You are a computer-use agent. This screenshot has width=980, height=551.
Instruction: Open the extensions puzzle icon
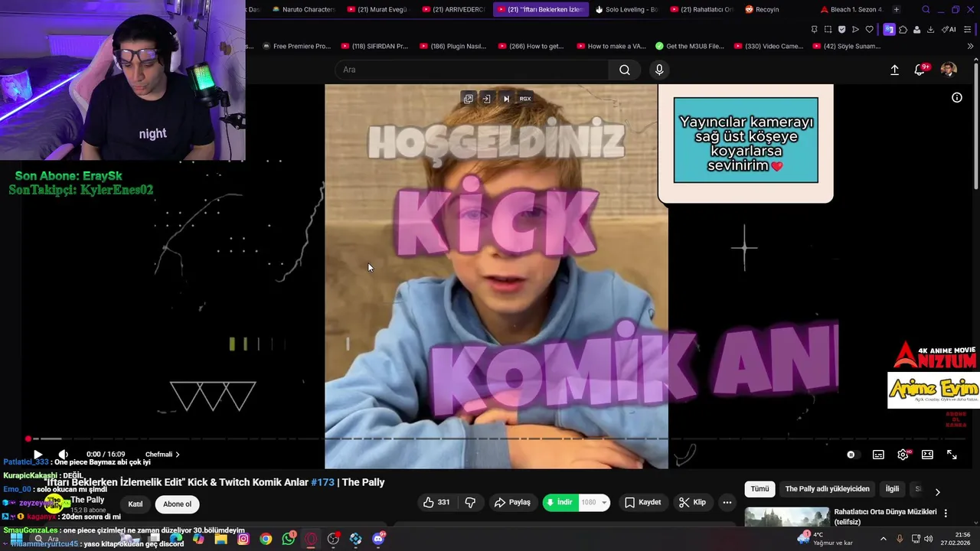(903, 29)
